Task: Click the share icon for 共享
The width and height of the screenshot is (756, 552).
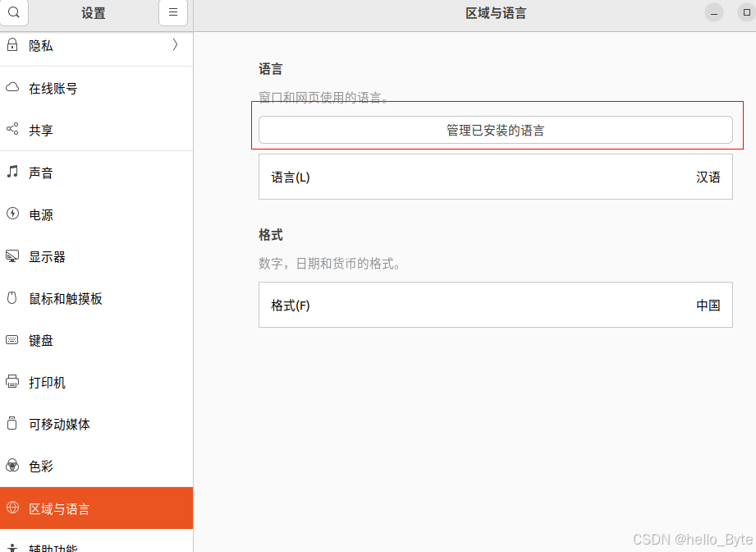Action: point(12,130)
